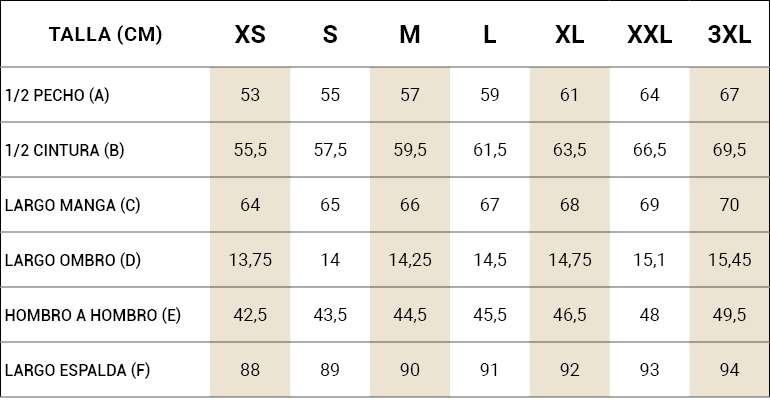Select the M size column header
Viewport: 770px width, 400px height.
tap(410, 35)
